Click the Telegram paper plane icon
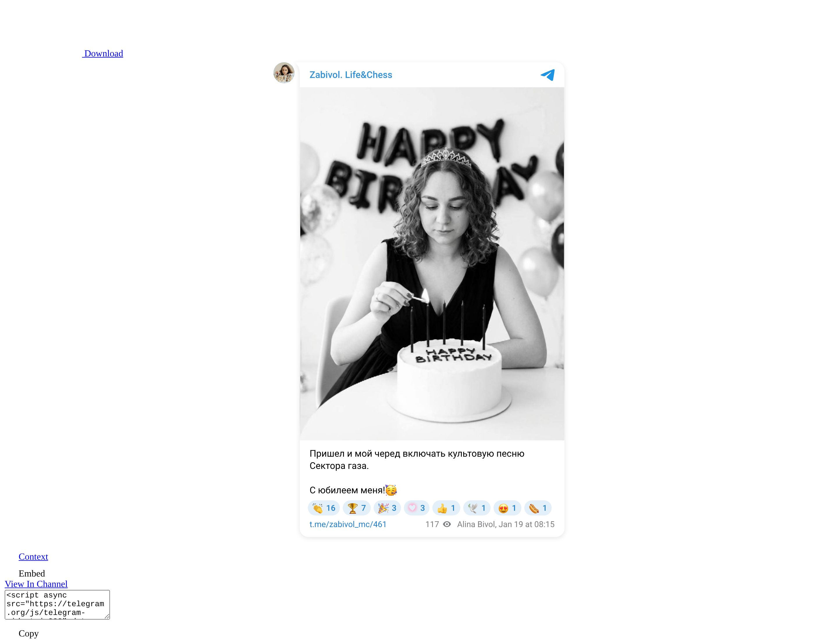 coord(547,75)
